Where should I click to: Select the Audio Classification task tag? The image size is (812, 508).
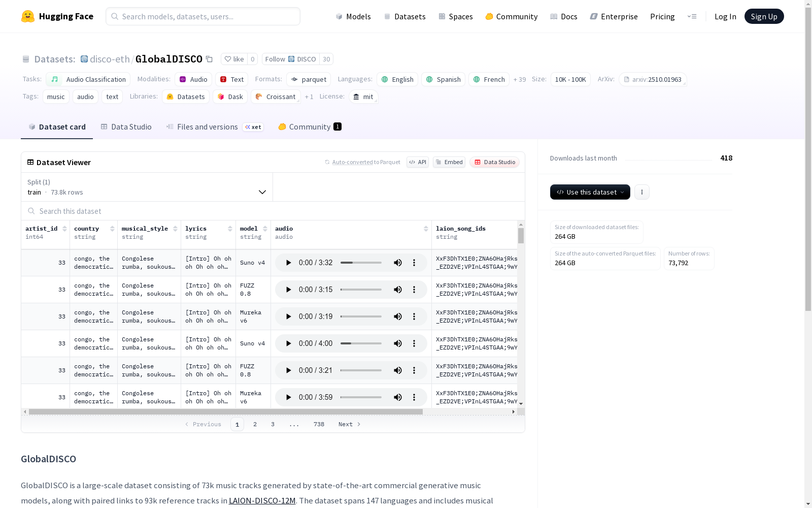pos(88,79)
